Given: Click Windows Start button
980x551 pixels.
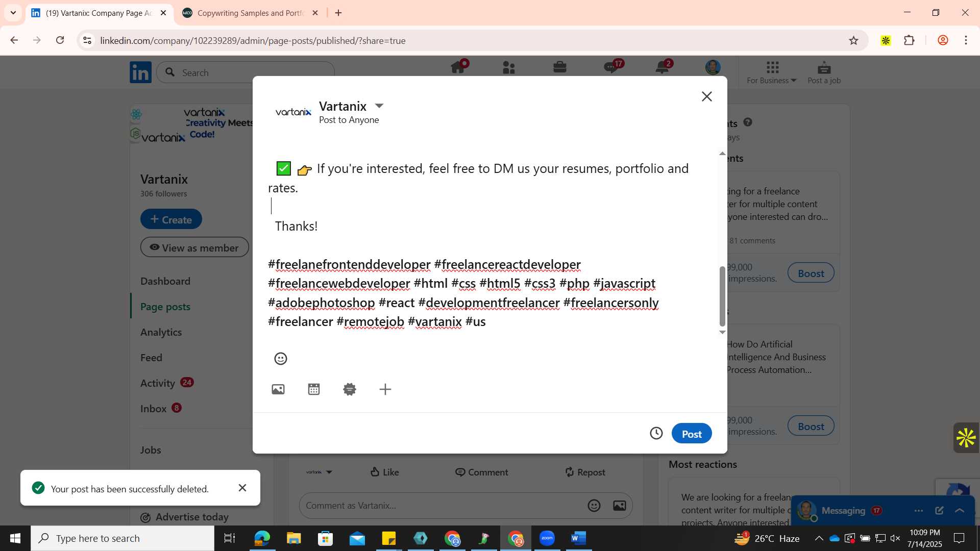Looking at the screenshot, I should click(x=15, y=538).
